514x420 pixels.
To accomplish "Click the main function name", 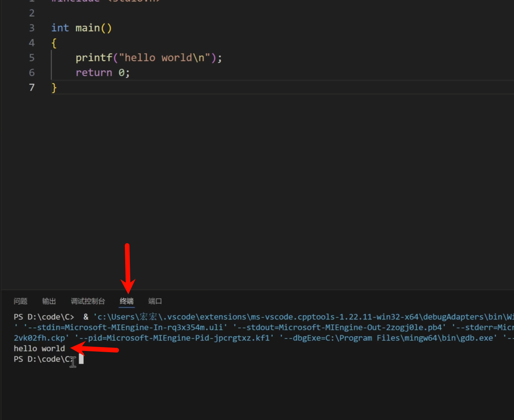I will coord(88,28).
